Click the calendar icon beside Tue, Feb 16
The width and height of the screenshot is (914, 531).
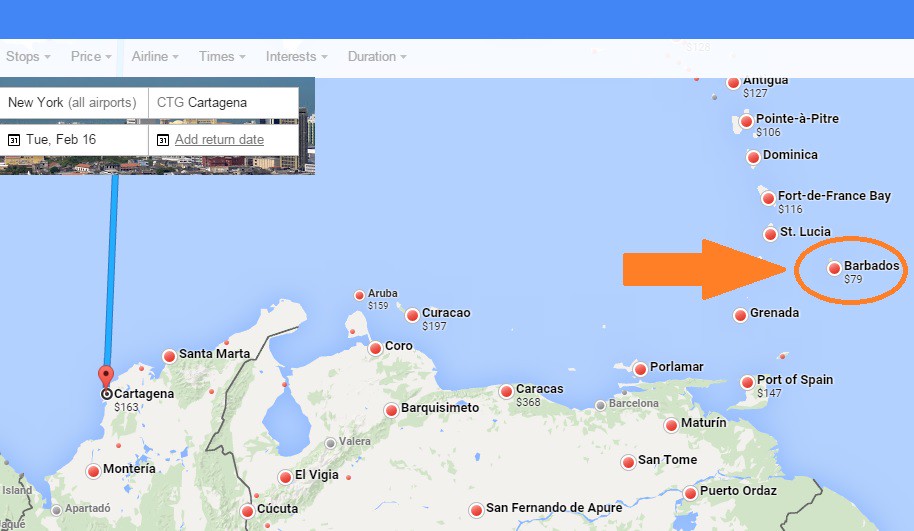[14, 140]
